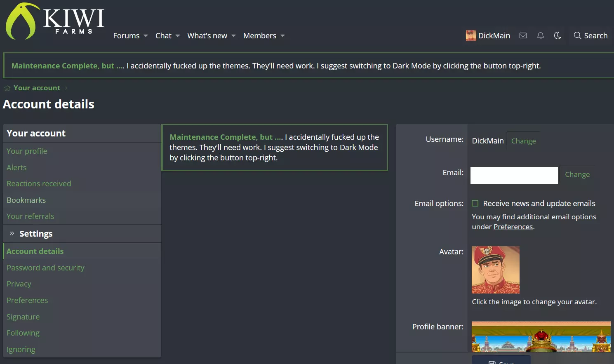The width and height of the screenshot is (614, 364).
Task: Open Preferences in the sidebar
Action: point(27,300)
